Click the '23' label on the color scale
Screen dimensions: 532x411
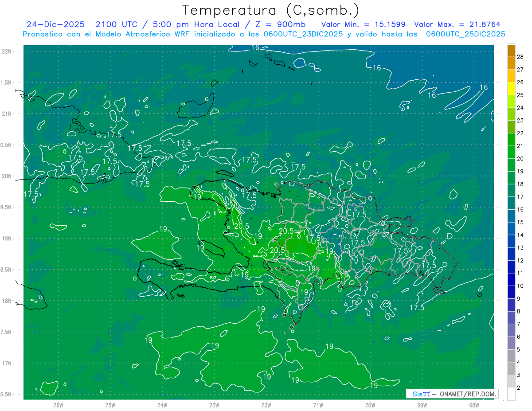click(520, 120)
